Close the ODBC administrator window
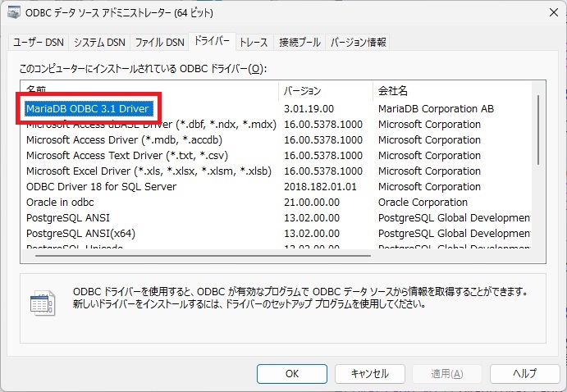Image resolution: width=567 pixels, height=392 pixels. pyautogui.click(x=553, y=12)
